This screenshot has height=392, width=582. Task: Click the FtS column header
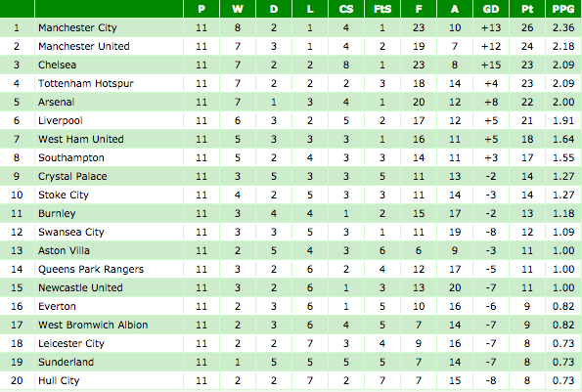pos(382,9)
